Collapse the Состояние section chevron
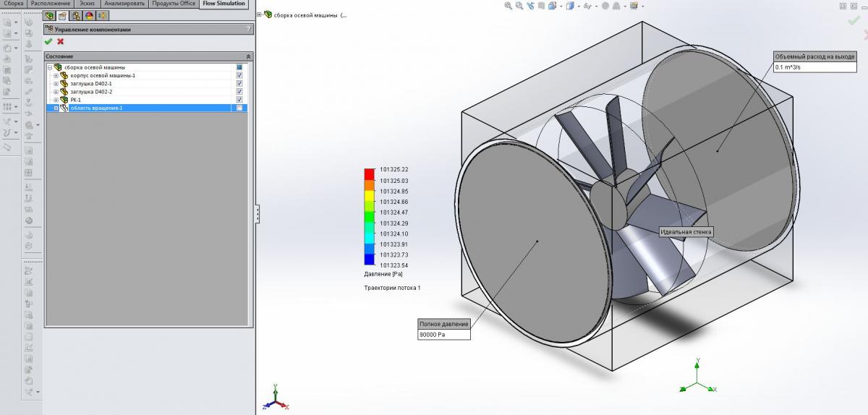This screenshot has width=868, height=415. tap(248, 56)
